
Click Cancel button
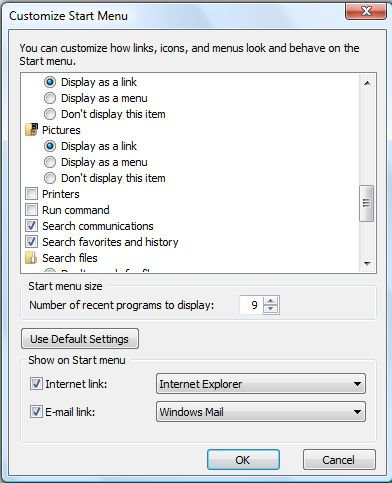(339, 460)
